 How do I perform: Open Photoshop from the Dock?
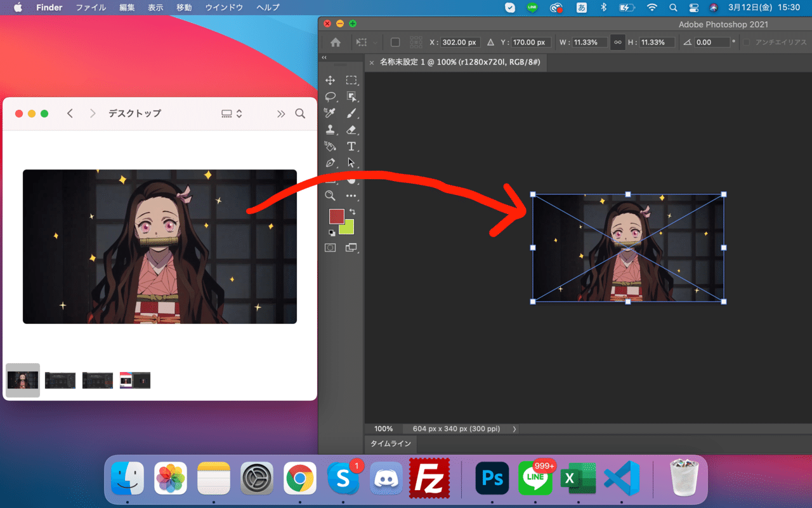(x=492, y=478)
